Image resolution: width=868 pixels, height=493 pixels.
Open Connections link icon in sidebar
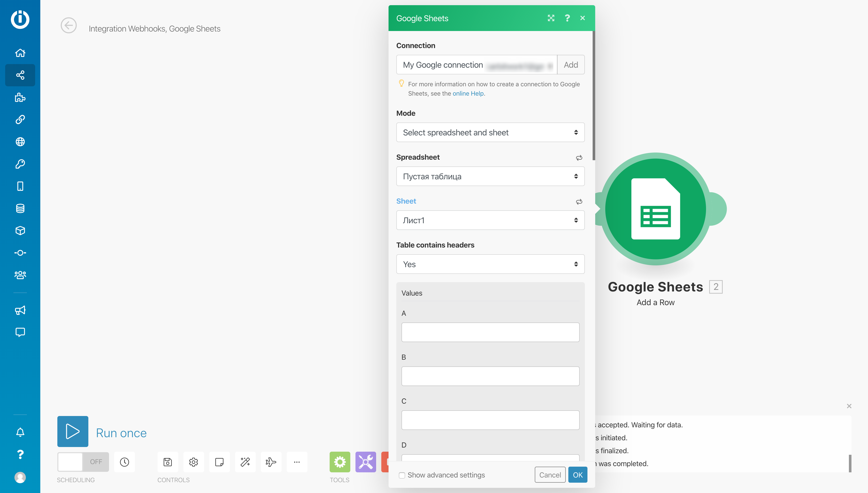point(20,120)
